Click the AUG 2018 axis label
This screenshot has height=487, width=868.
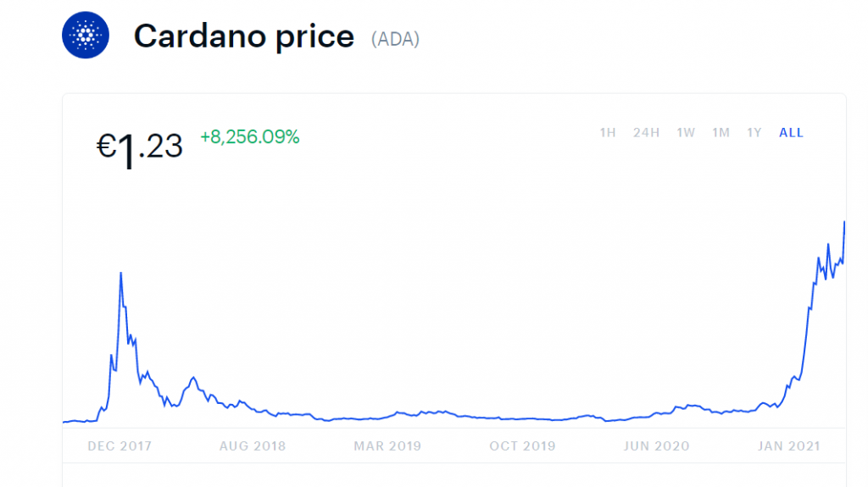pos(253,446)
